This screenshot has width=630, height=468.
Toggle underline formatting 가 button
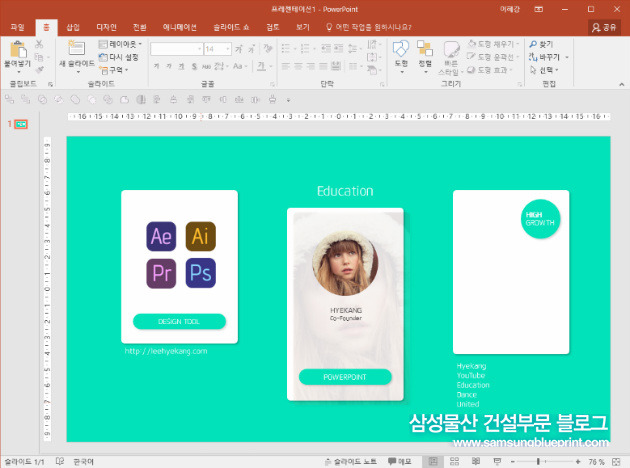(182, 66)
